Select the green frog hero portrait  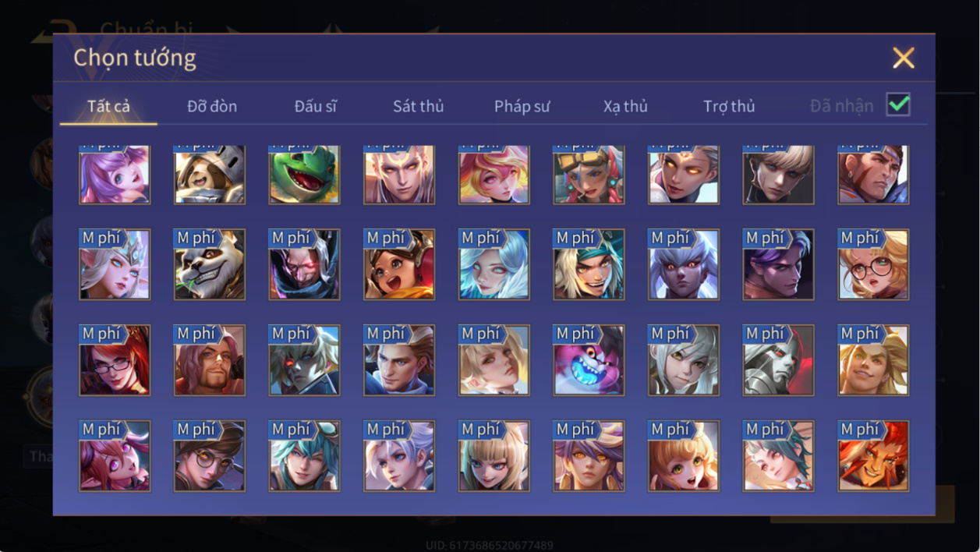point(305,175)
